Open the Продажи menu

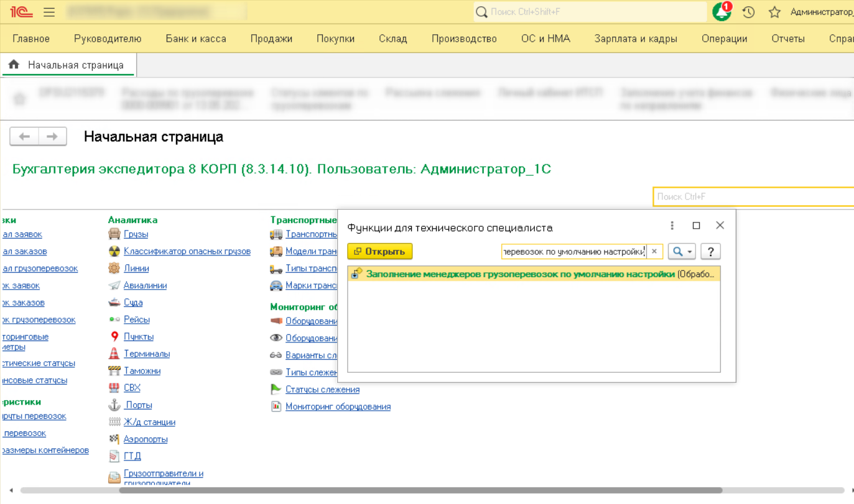(x=271, y=39)
